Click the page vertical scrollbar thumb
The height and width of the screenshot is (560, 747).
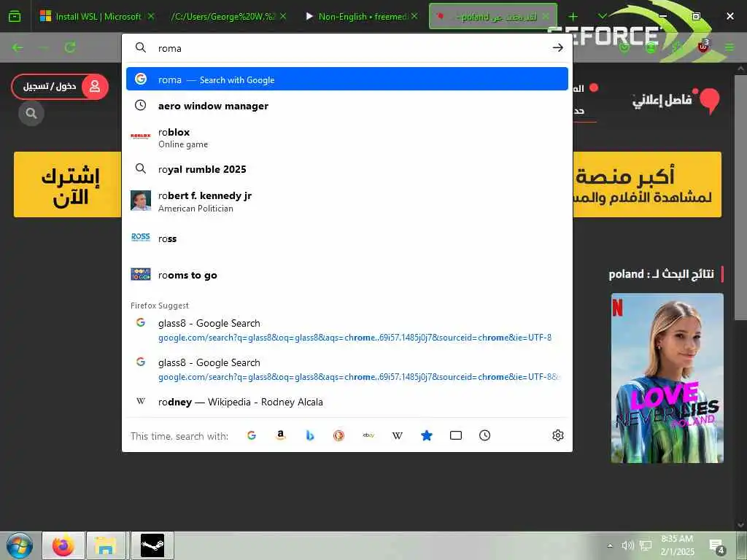(x=740, y=197)
